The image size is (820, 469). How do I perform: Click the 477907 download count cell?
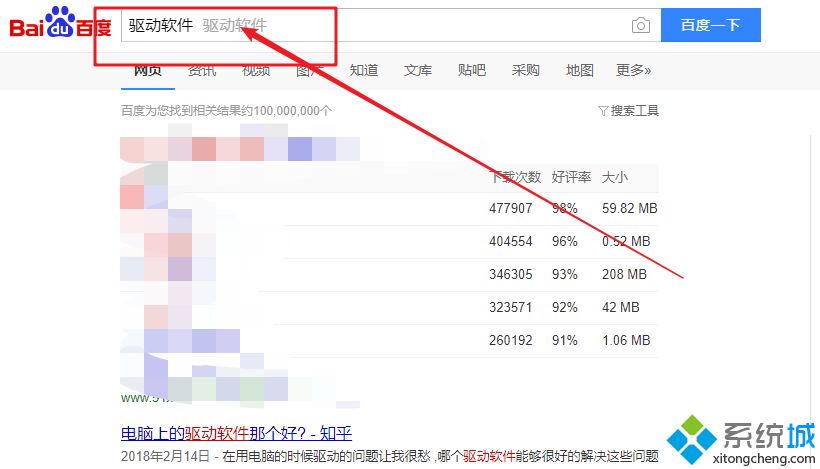pyautogui.click(x=510, y=208)
